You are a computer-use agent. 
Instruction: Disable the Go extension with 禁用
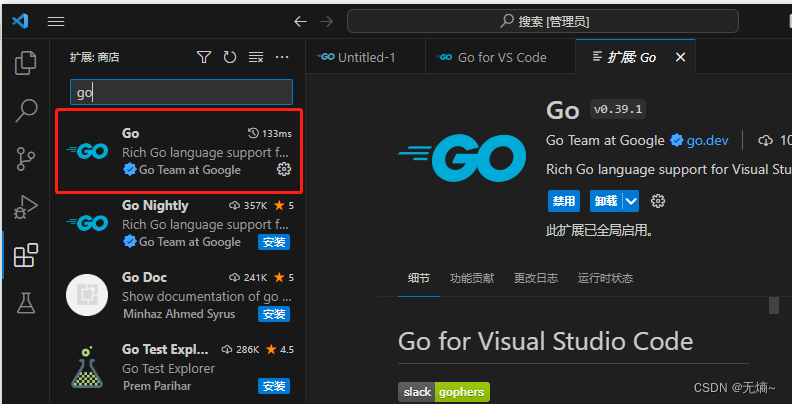[x=564, y=201]
